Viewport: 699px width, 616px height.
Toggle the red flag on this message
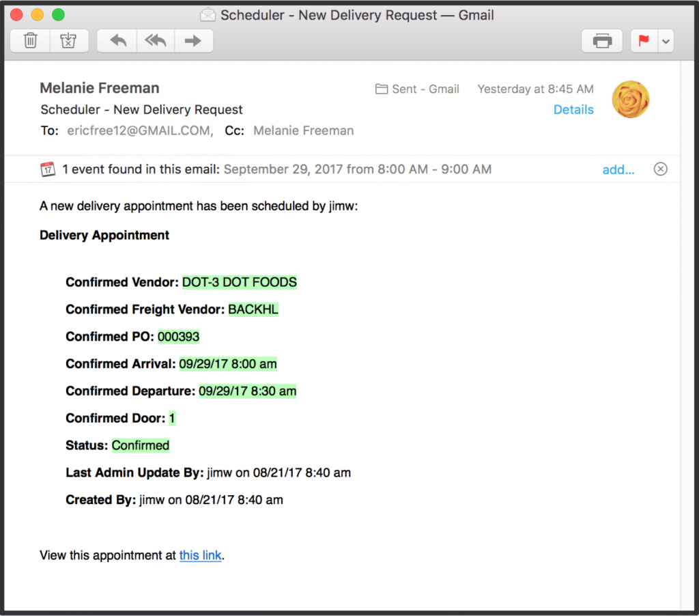click(642, 41)
